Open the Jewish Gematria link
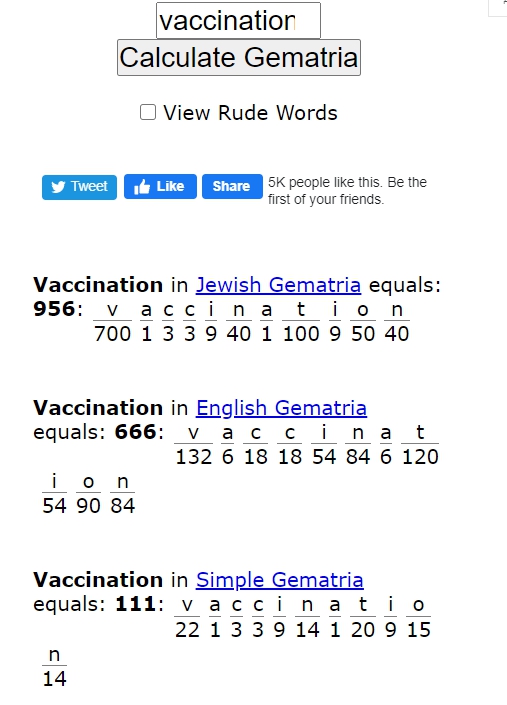 [278, 285]
